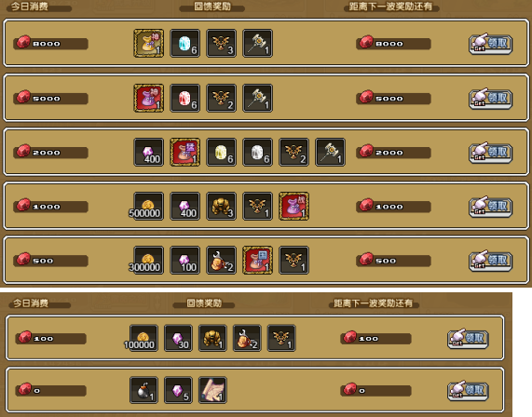Click 领取 button in the 1000 row
Screen dimensions: 532x417
(491, 207)
